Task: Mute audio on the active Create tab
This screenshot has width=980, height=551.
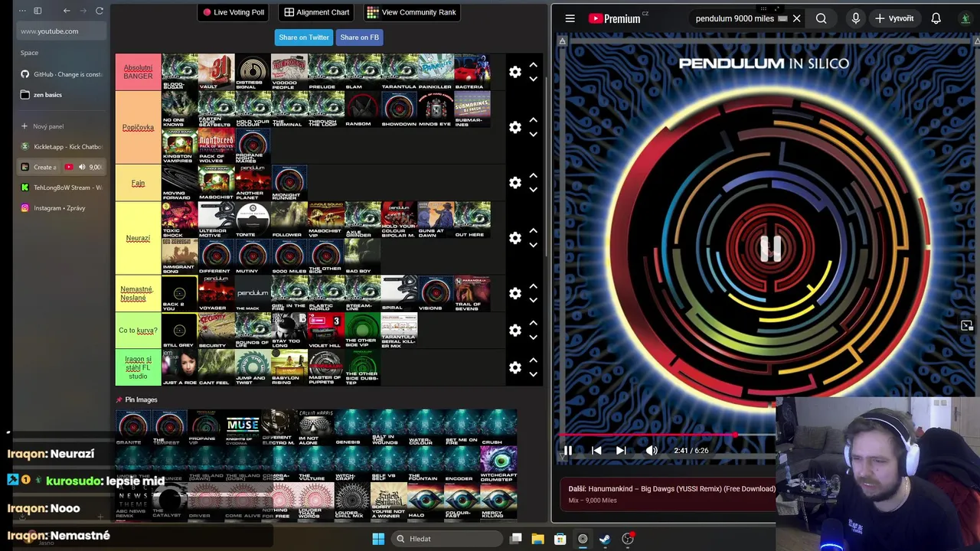Action: click(81, 167)
